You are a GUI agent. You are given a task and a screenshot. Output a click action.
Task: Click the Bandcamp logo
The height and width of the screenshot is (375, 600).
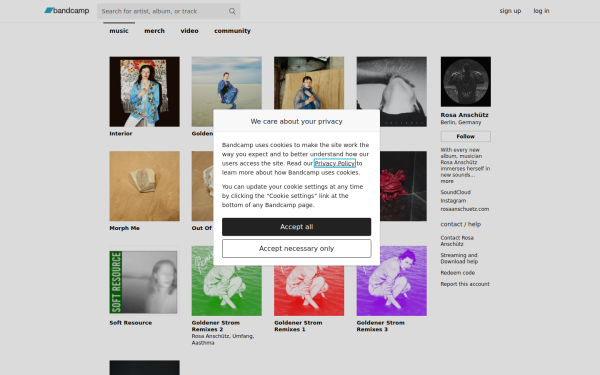coord(67,11)
